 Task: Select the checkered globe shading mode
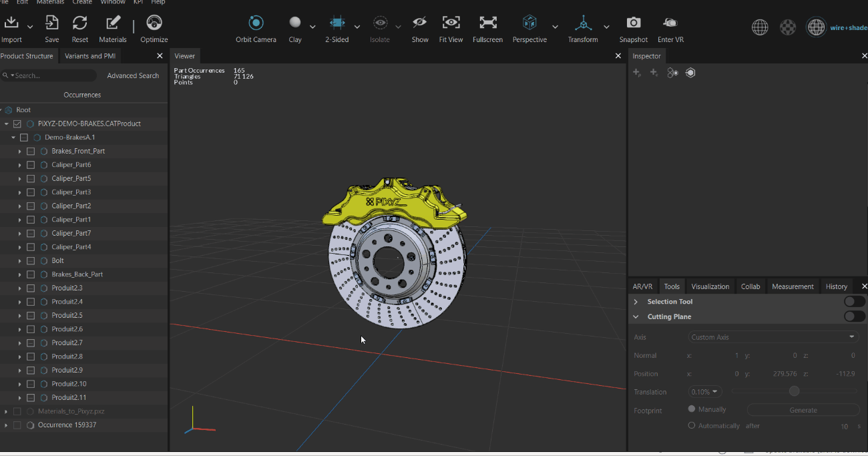tap(789, 27)
